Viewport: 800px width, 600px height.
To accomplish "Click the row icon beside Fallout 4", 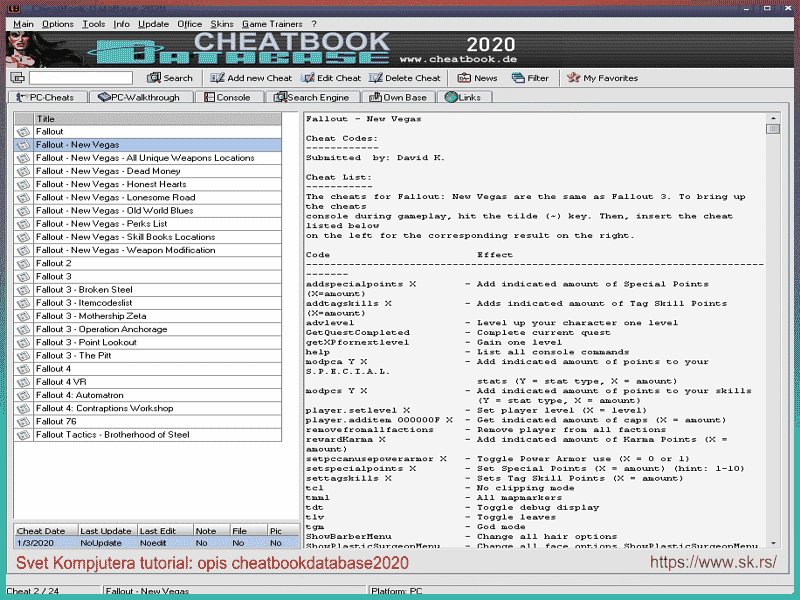I will point(23,369).
